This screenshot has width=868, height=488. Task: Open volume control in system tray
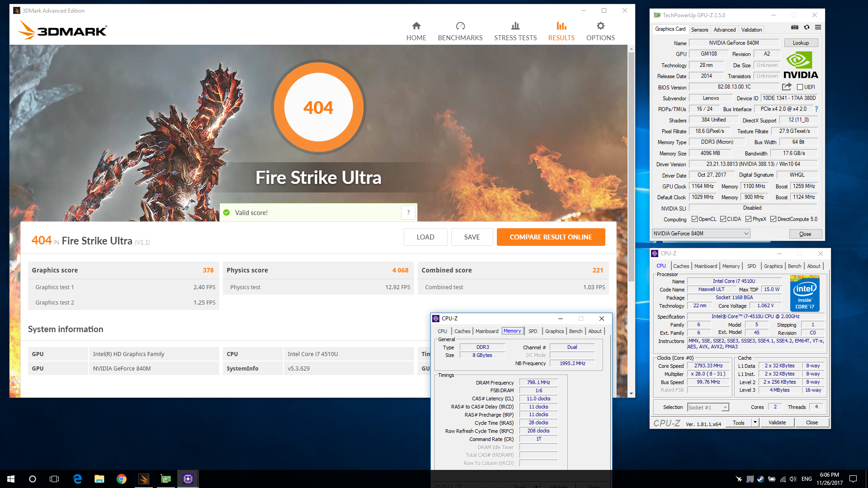pyautogui.click(x=793, y=479)
